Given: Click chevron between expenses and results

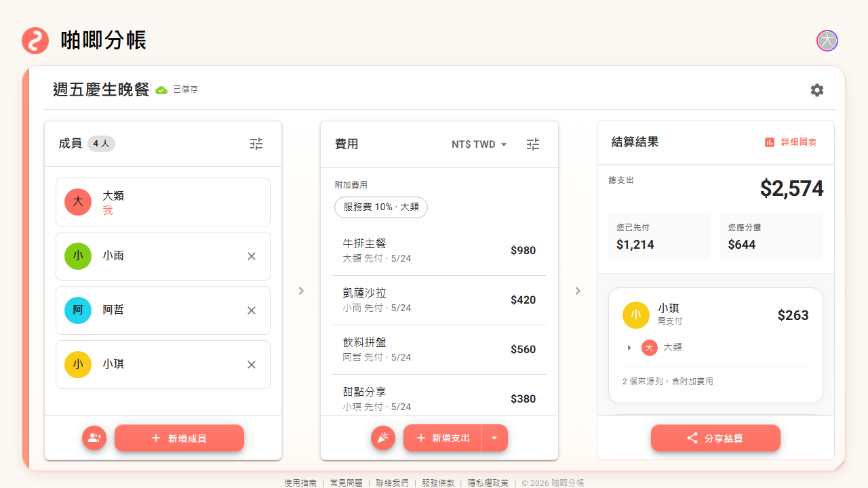Looking at the screenshot, I should [x=578, y=291].
